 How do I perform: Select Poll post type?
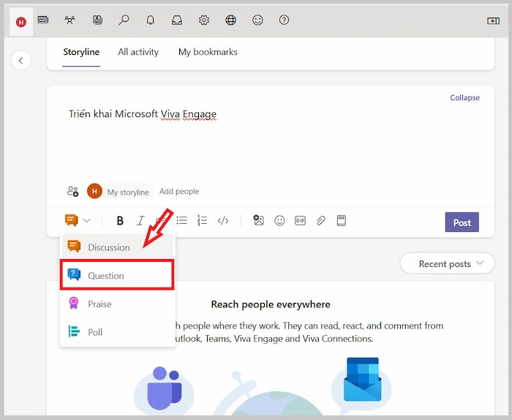117,331
